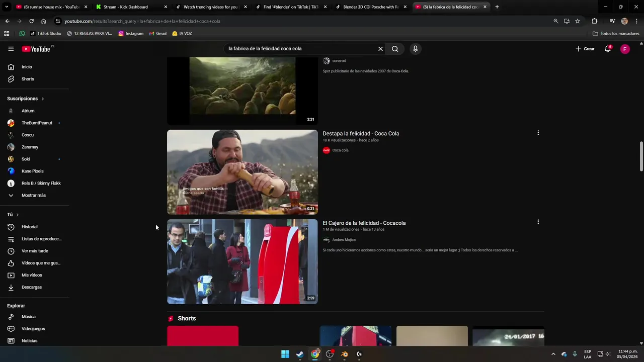Bookmark this page with the star
The height and width of the screenshot is (362, 644).
pos(578,21)
